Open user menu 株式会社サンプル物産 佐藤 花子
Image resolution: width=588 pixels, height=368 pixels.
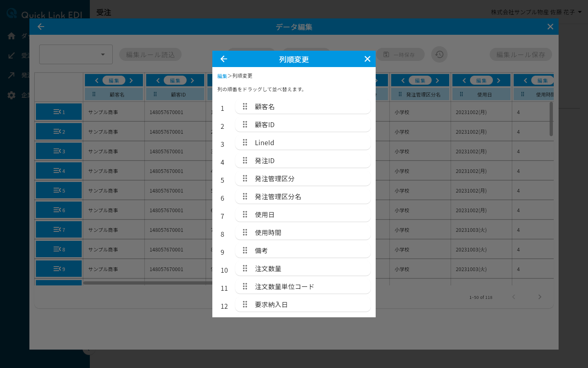pos(536,12)
